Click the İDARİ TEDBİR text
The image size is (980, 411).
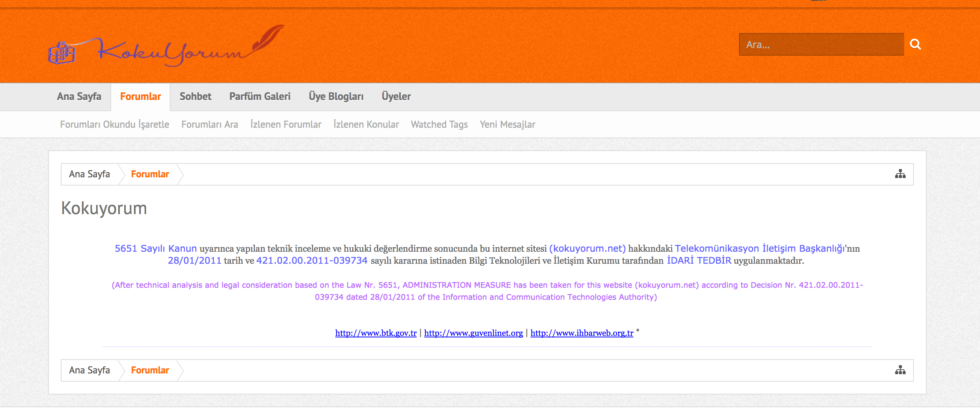[x=699, y=261]
